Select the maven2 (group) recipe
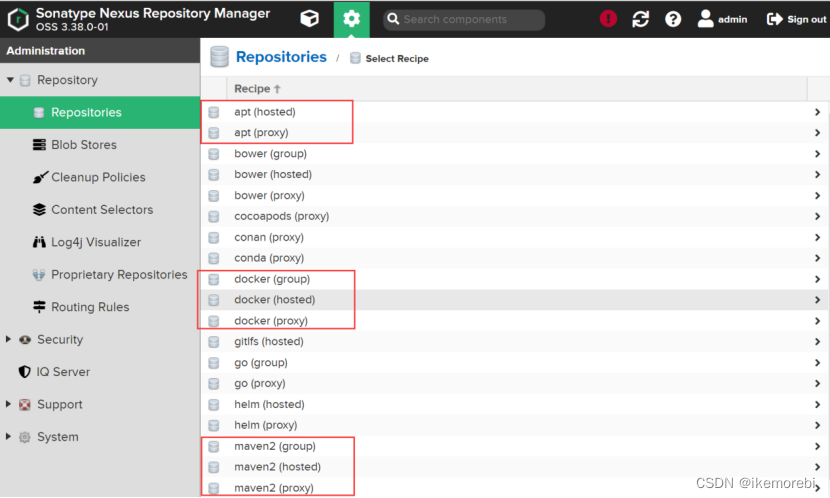The image size is (830, 498). coord(513,446)
